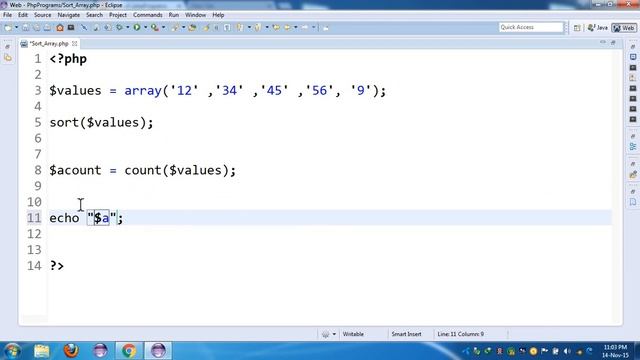
Task: Close the Sort_Array.php editor tab
Action: tap(75, 43)
